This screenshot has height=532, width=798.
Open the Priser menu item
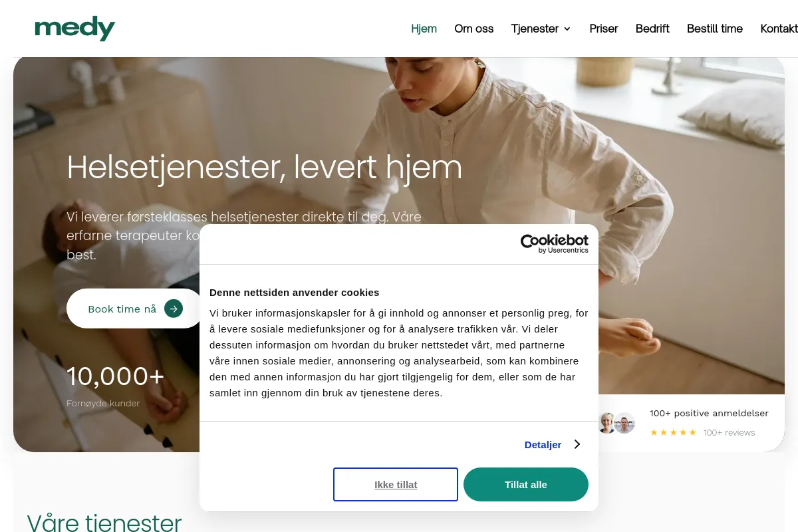click(x=604, y=29)
